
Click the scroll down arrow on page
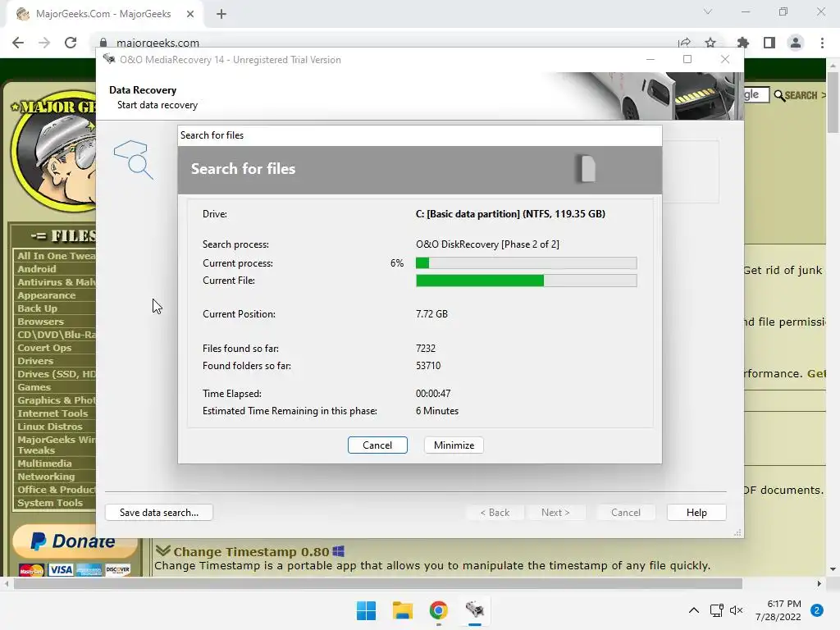pos(833,569)
